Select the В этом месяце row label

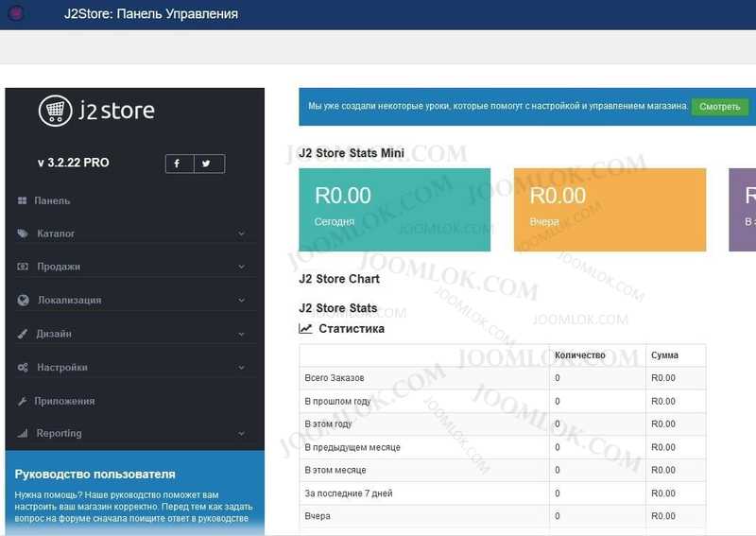pyautogui.click(x=335, y=470)
